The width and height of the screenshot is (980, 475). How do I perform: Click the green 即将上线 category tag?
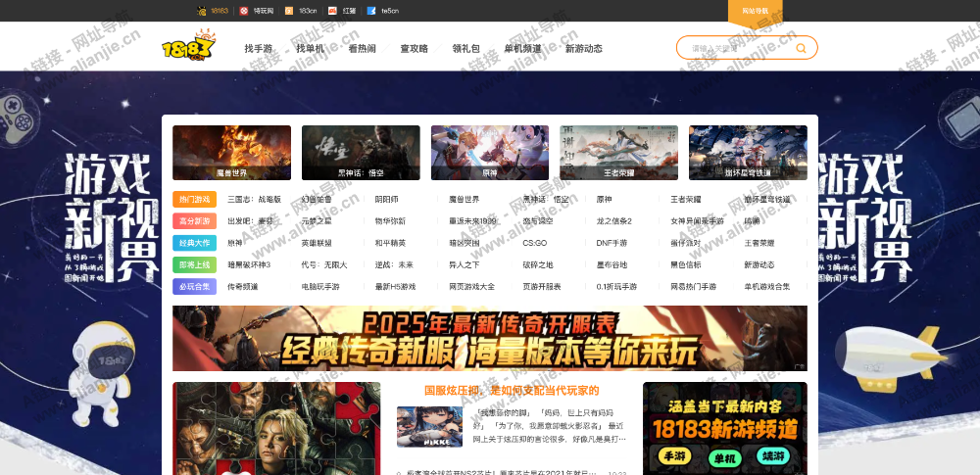(194, 265)
